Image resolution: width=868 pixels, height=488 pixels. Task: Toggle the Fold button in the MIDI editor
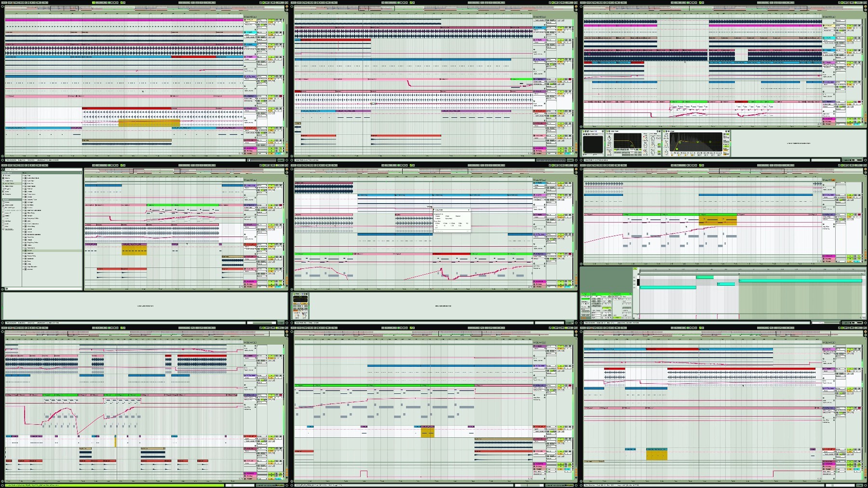click(635, 269)
